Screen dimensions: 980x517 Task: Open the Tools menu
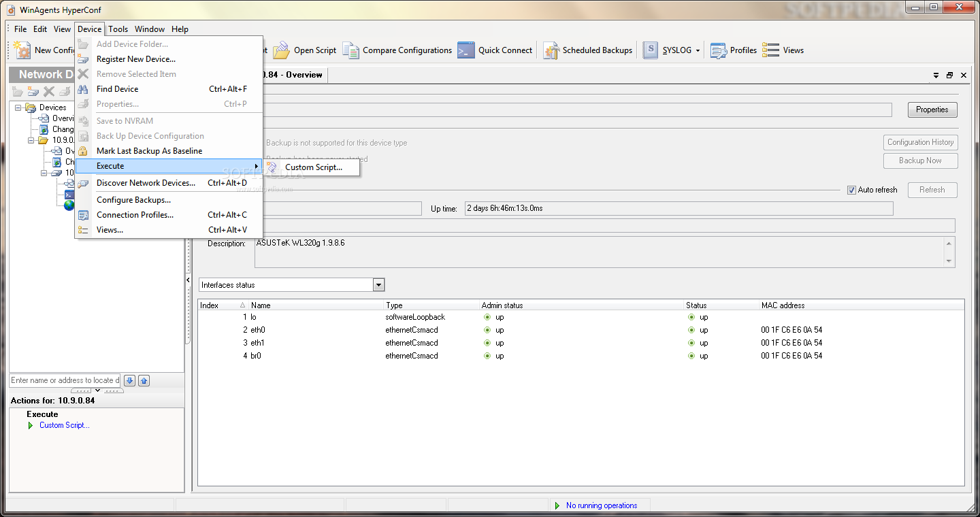(118, 29)
